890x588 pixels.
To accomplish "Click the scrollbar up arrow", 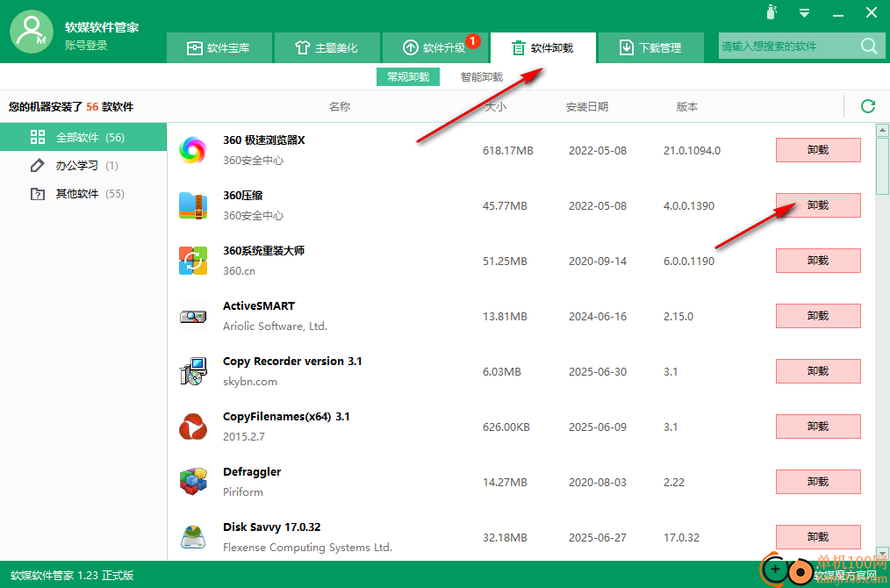I will point(882,131).
